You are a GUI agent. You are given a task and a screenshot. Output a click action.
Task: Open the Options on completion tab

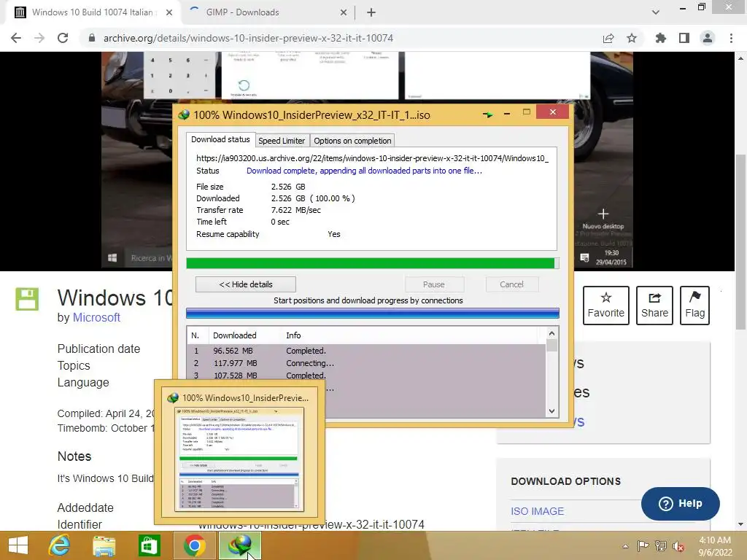point(352,141)
